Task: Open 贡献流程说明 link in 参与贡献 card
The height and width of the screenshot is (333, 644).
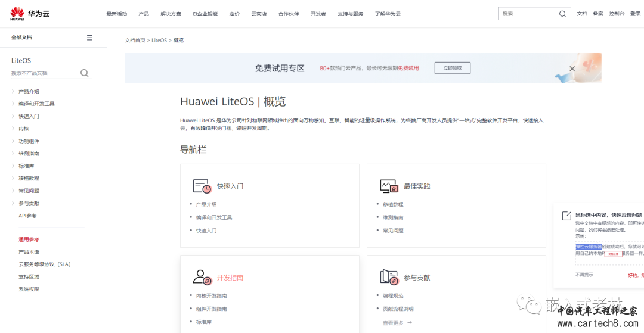Action: 398,309
